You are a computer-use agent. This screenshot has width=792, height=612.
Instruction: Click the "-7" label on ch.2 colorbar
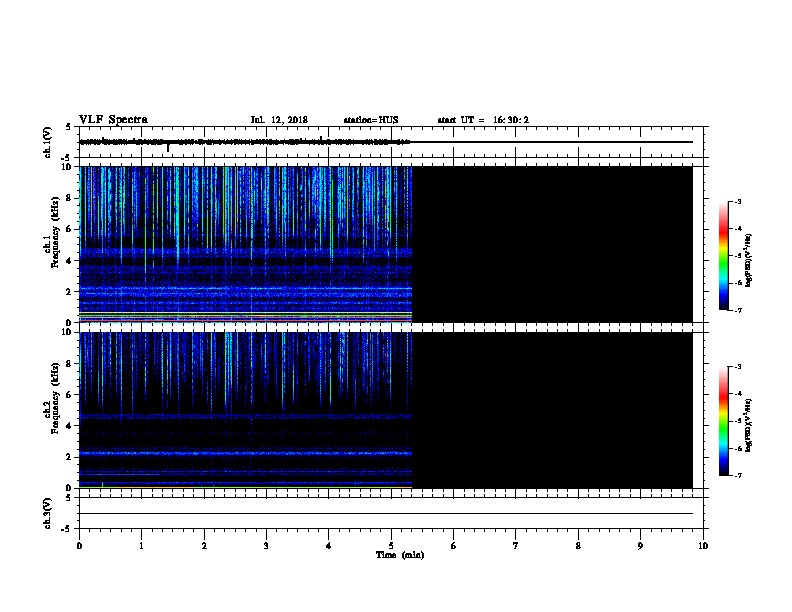[738, 475]
